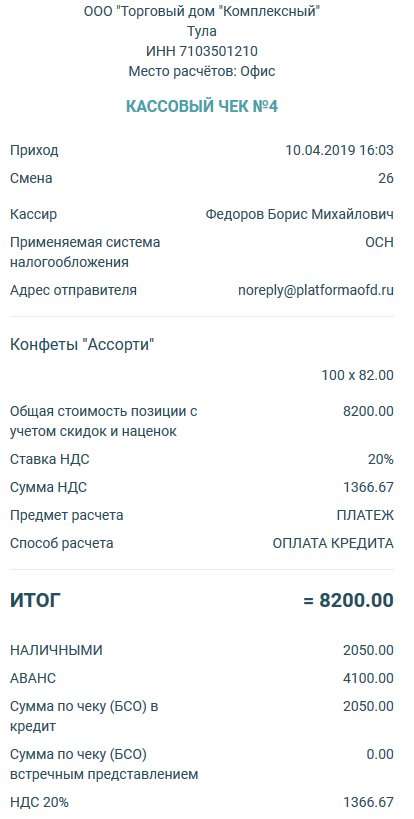This screenshot has height=819, width=414.
Task: Click the ИНН 7103501210 line
Action: 202,51
